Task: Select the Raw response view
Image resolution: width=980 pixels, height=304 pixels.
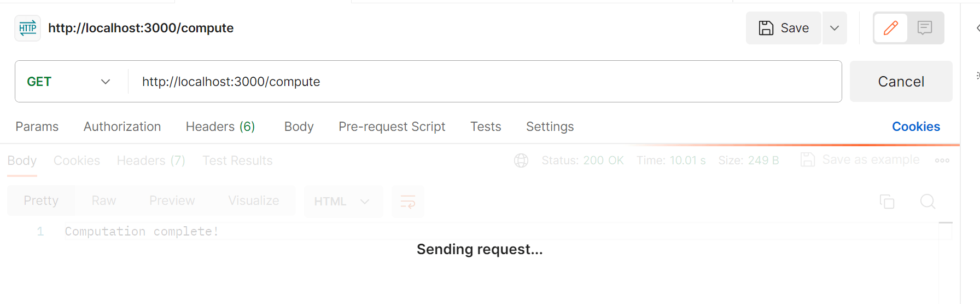Action: 104,200
